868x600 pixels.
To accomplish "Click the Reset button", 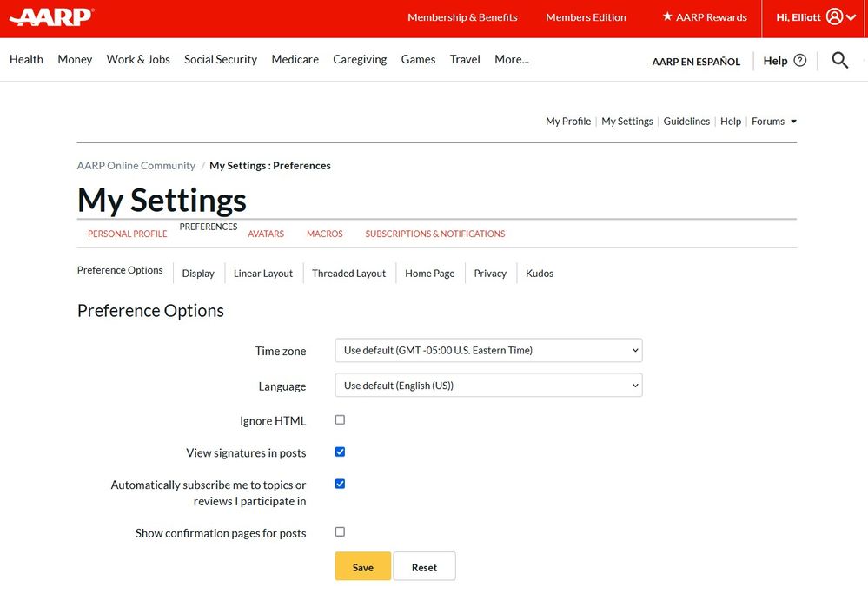I will (424, 567).
